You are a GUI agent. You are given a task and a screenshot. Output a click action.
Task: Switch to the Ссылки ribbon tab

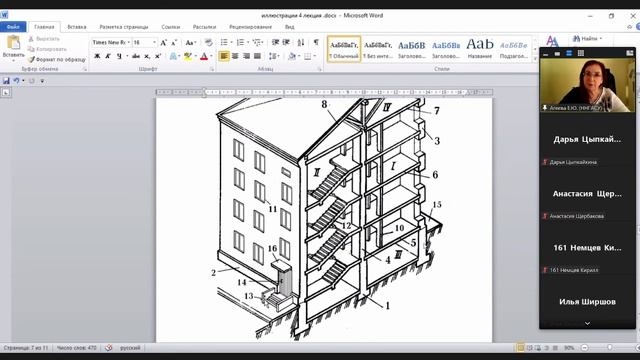point(171,27)
